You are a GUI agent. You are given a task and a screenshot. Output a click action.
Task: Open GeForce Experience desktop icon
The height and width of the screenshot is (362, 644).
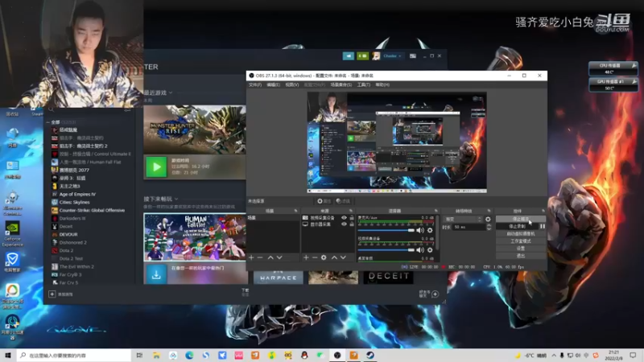click(x=12, y=234)
